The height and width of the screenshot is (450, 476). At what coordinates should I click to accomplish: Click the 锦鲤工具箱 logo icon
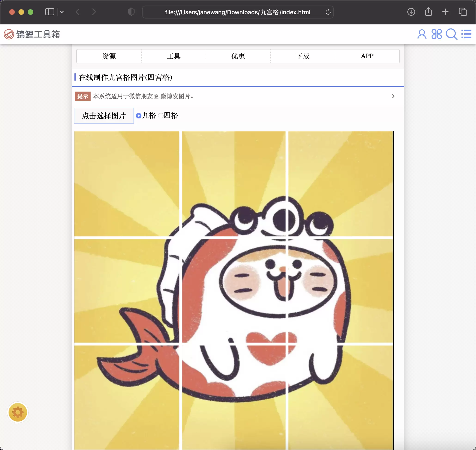click(9, 34)
